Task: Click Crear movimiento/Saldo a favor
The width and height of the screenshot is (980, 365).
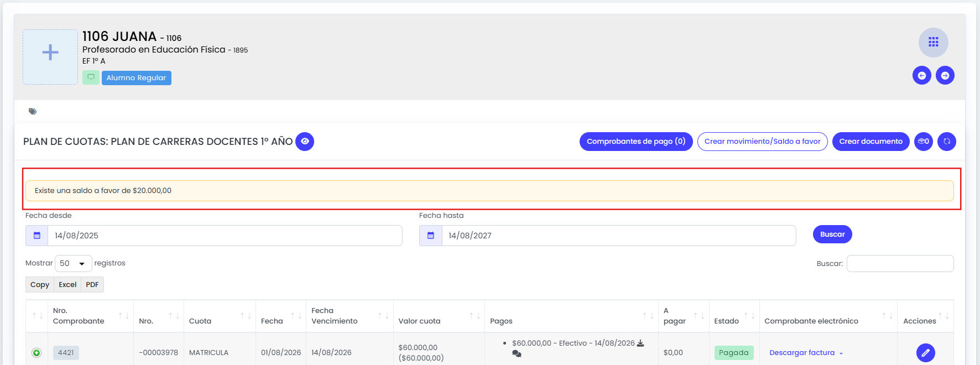Action: tap(763, 142)
